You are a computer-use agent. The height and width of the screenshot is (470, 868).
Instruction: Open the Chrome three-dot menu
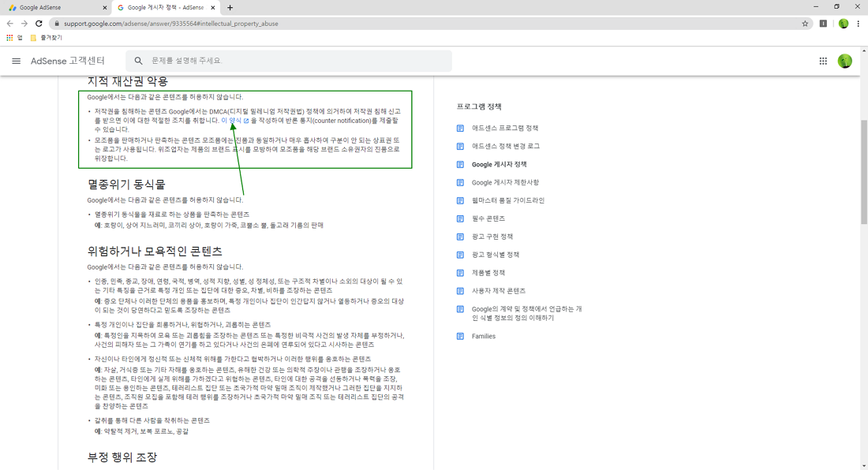tap(858, 23)
